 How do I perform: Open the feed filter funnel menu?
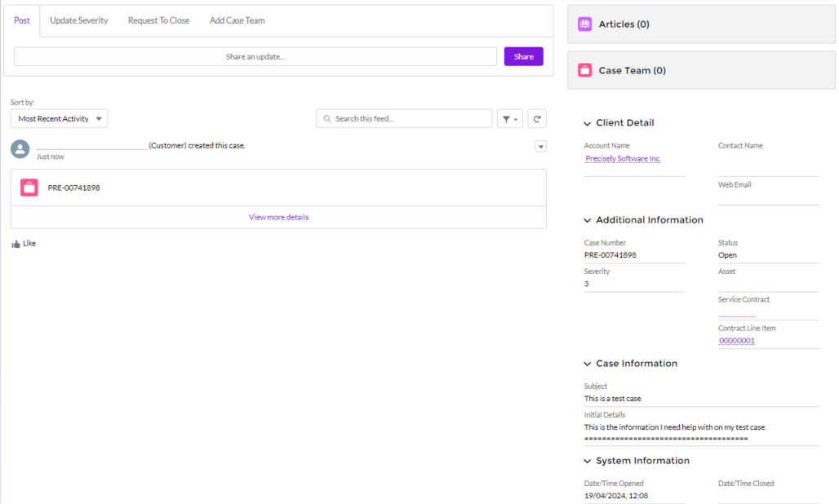click(510, 119)
